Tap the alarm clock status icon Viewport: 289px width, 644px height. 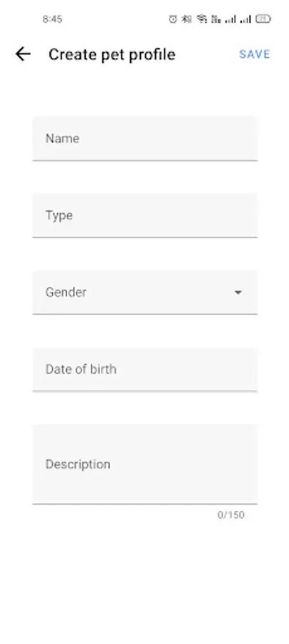[173, 19]
